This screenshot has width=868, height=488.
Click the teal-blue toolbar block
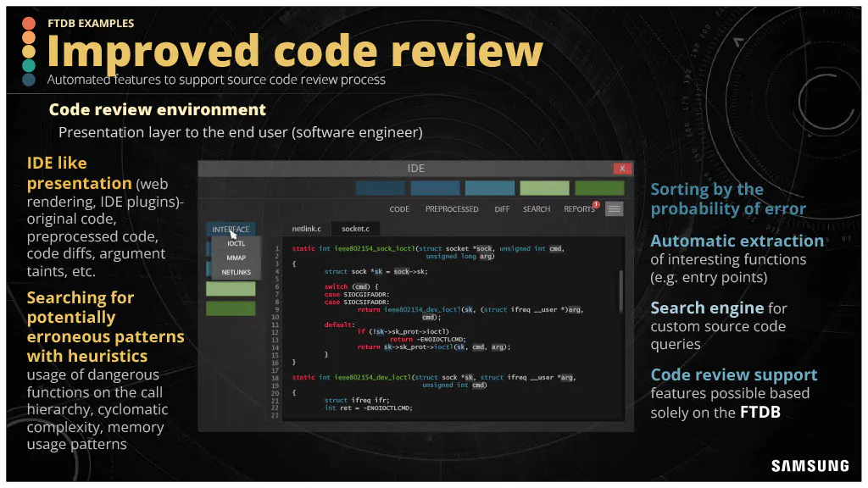coord(490,188)
